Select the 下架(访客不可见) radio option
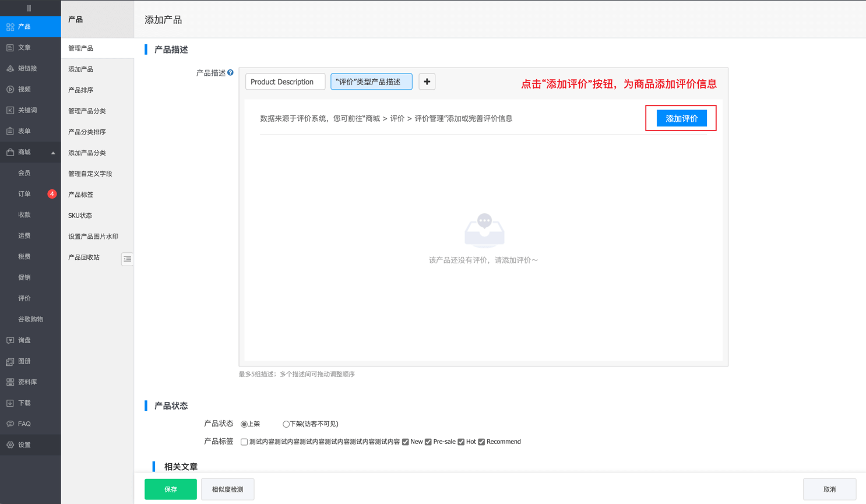The height and width of the screenshot is (504, 866). pyautogui.click(x=286, y=424)
